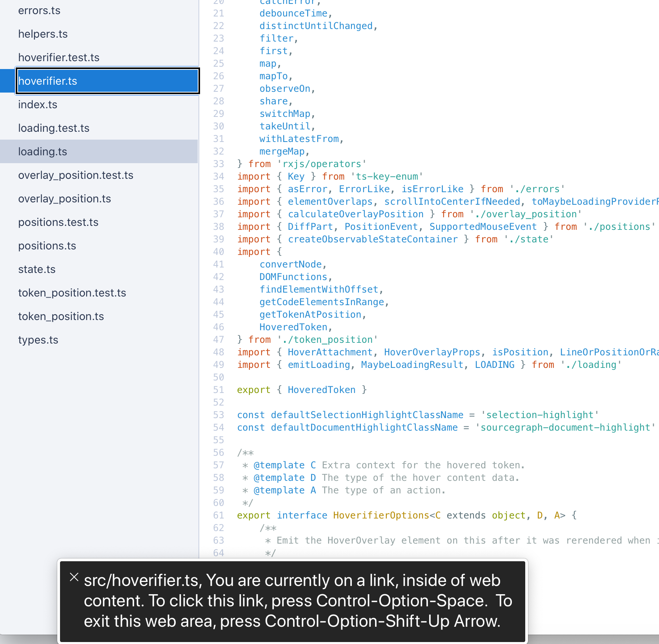Click the PositionEvent identifier
This screenshot has height=644, width=659.
tap(381, 227)
